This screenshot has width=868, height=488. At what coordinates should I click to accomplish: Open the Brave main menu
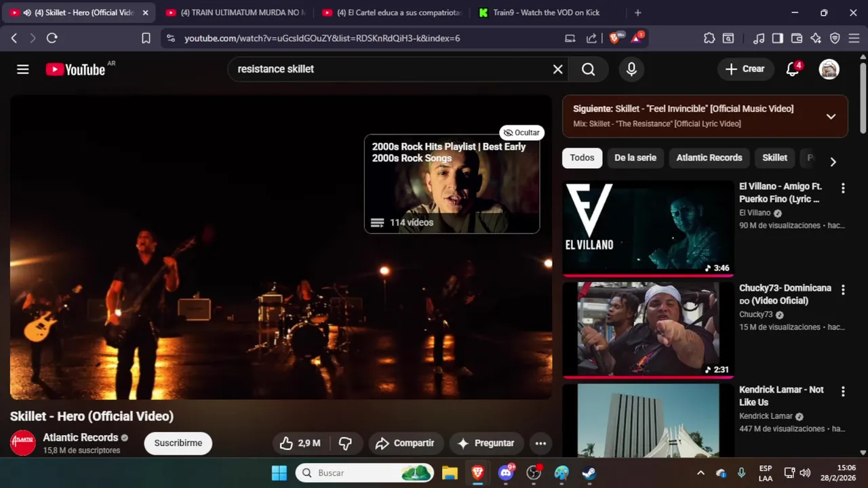(854, 39)
